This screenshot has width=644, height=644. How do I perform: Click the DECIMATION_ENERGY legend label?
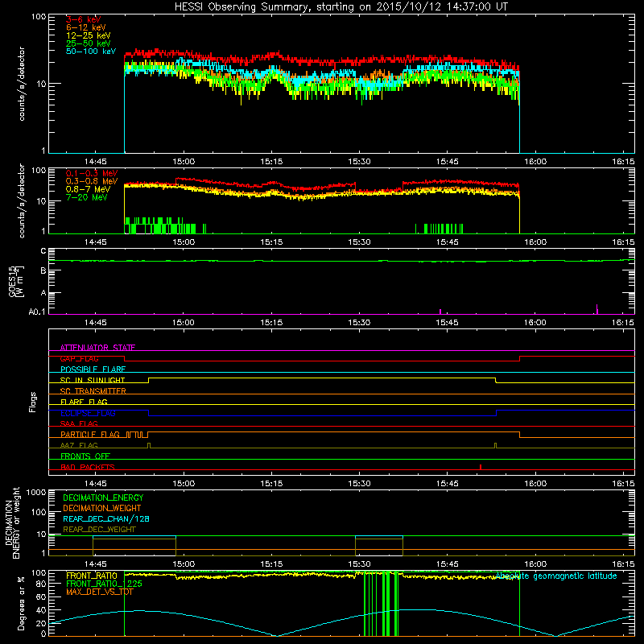pos(103,497)
